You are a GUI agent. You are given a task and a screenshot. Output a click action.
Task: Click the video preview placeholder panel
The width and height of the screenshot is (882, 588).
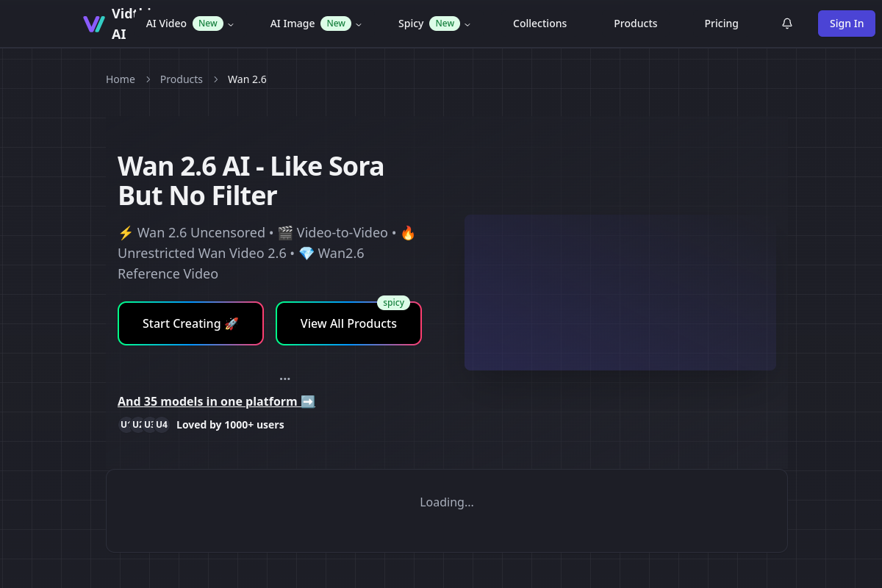[620, 292]
